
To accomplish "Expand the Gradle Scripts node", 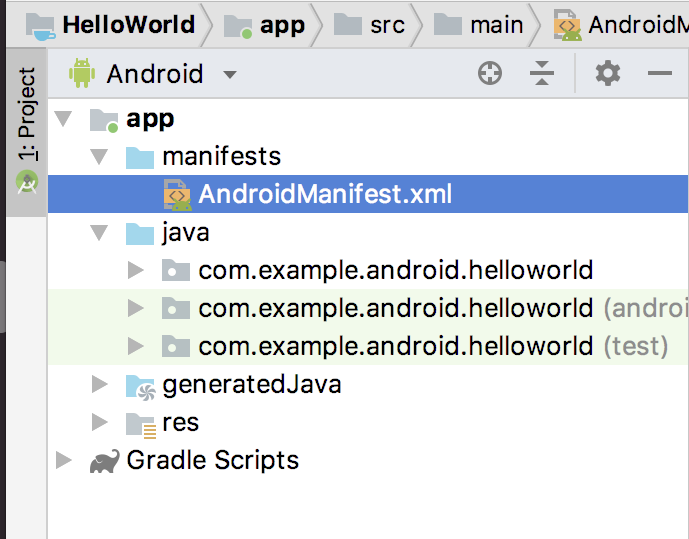I will [64, 461].
